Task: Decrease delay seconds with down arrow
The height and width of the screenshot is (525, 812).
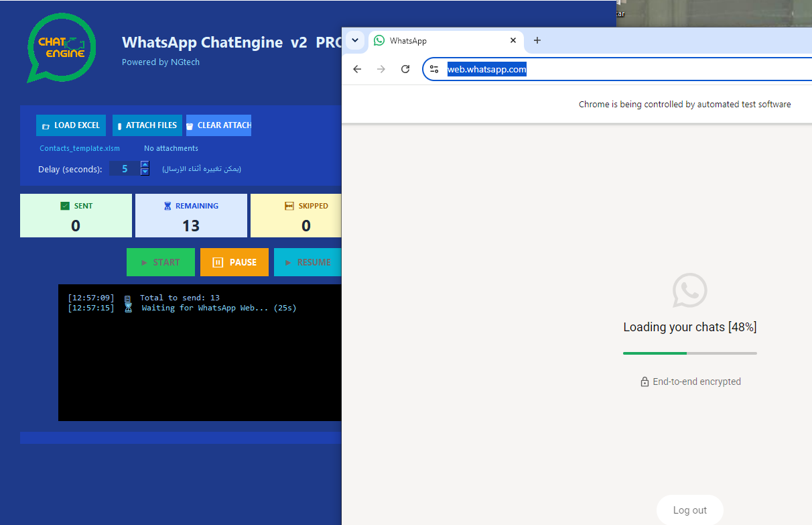Action: tap(145, 172)
